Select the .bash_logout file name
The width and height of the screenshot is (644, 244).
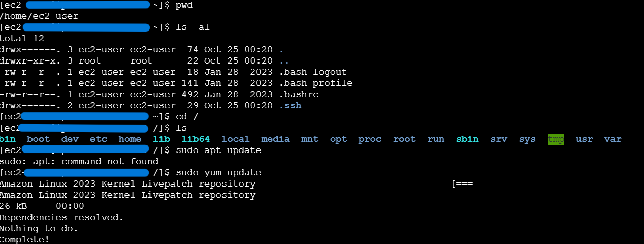(313, 72)
